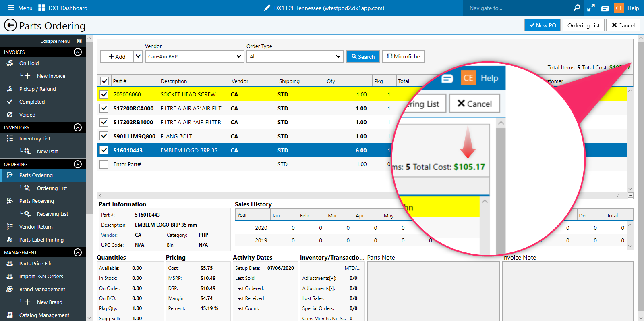Open Parts Label Printing
This screenshot has height=321, width=644.
(41, 240)
